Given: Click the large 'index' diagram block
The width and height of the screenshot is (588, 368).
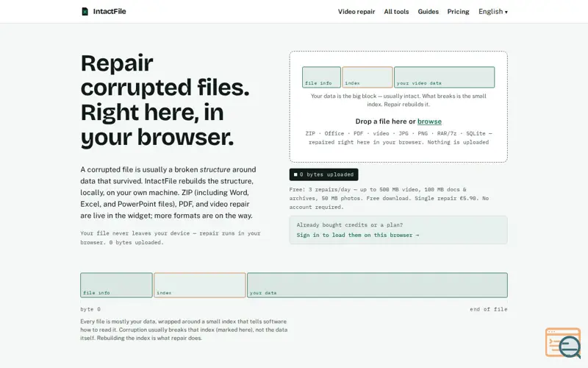Looking at the screenshot, I should click(x=199, y=285).
